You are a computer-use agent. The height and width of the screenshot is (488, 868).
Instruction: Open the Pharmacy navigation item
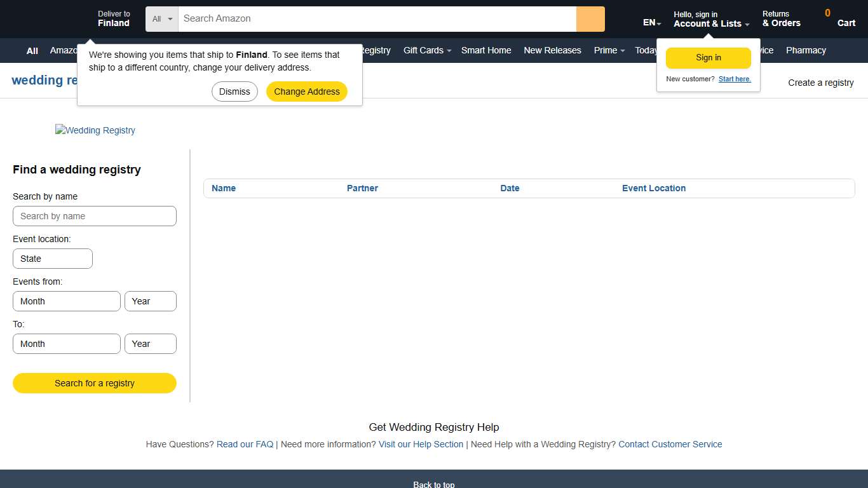[x=806, y=50]
